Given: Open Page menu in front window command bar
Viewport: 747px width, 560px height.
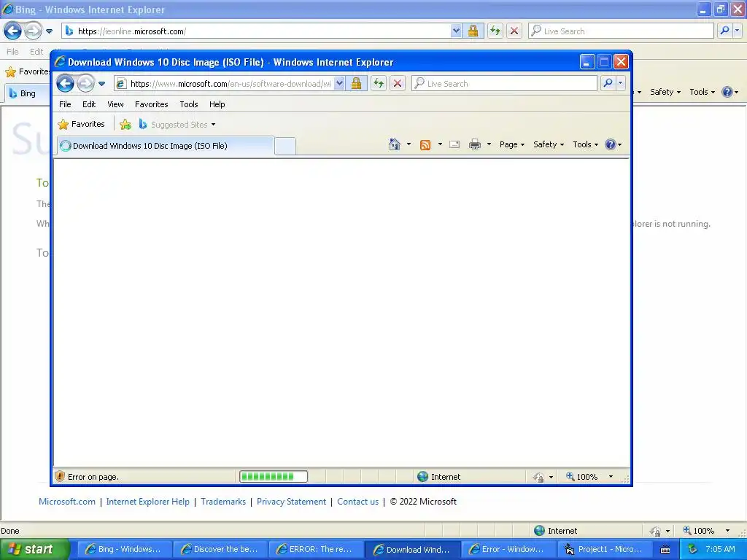Looking at the screenshot, I should pos(512,144).
